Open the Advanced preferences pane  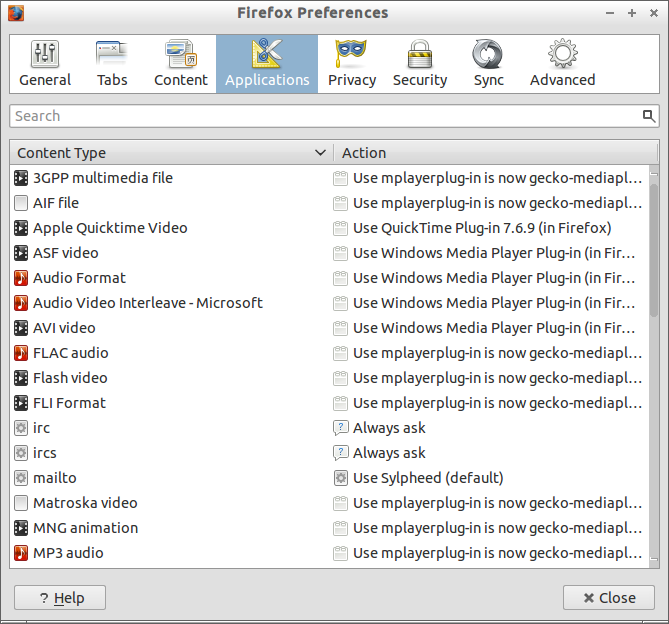562,64
